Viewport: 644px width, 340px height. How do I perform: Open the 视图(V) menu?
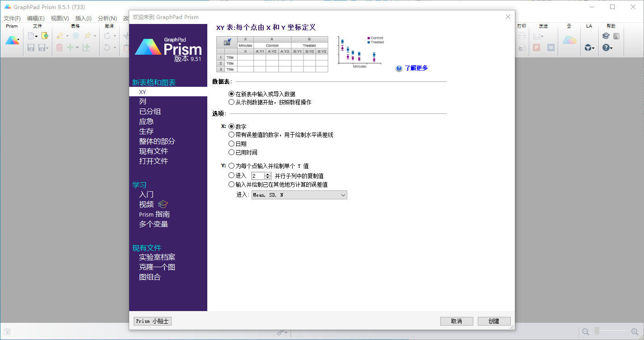click(60, 19)
